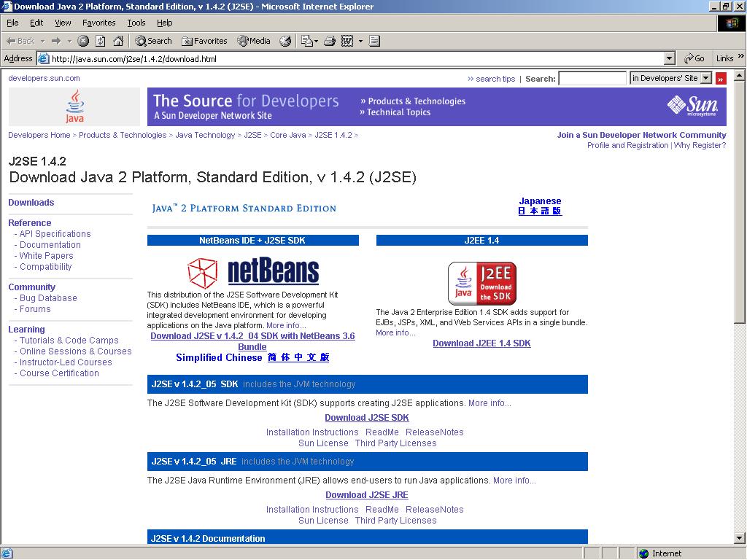Open the Mail button dropdown arrow
The height and width of the screenshot is (560, 747).
coord(316,41)
